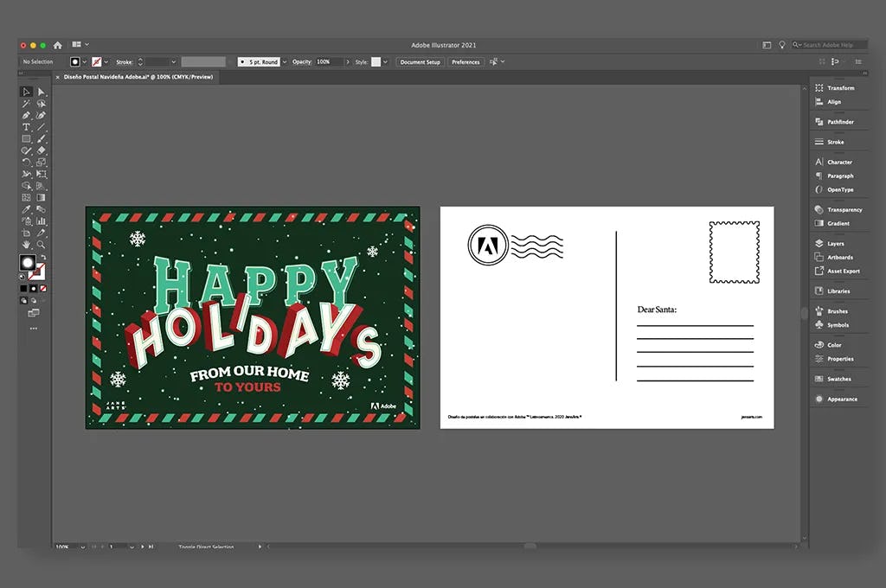
Task: Switch to the Diseño Postal Navideña document tab
Action: click(130, 76)
